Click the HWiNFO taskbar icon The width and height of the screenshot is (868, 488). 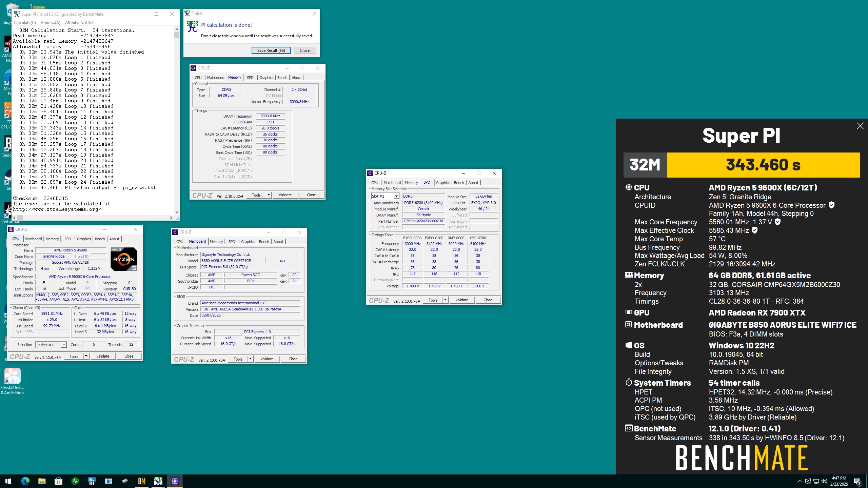(92, 481)
